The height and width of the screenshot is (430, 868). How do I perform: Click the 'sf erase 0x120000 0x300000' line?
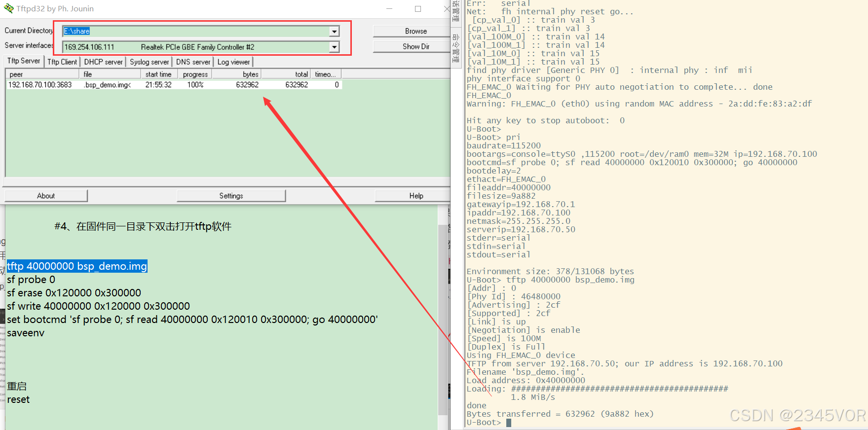pyautogui.click(x=74, y=293)
